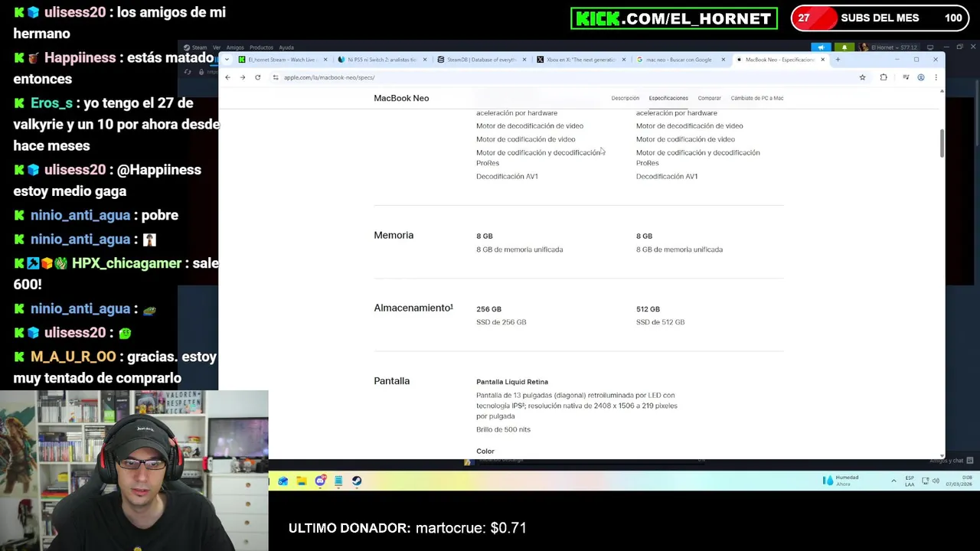Screen dimensions: 980x551
Task: Click the Memoria section label
Action: pos(394,235)
